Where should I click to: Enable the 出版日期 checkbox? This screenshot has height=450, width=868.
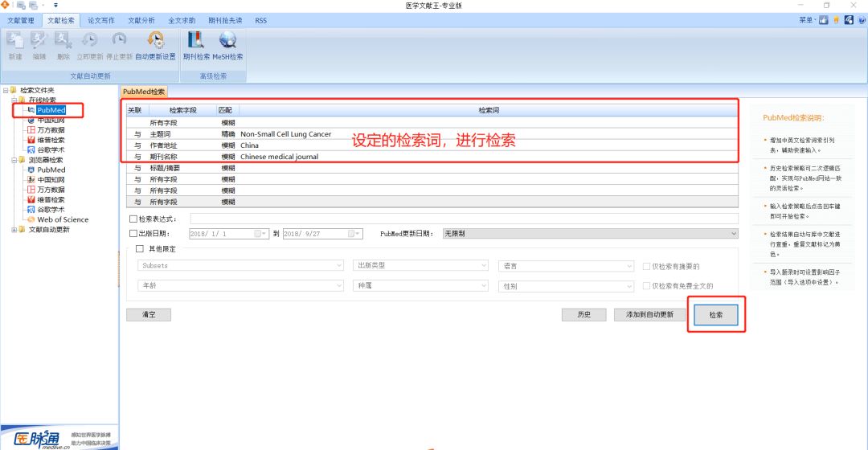tap(133, 234)
